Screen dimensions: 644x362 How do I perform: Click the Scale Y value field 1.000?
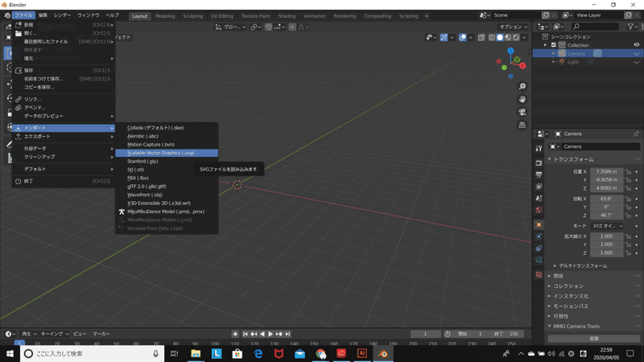[x=607, y=245]
